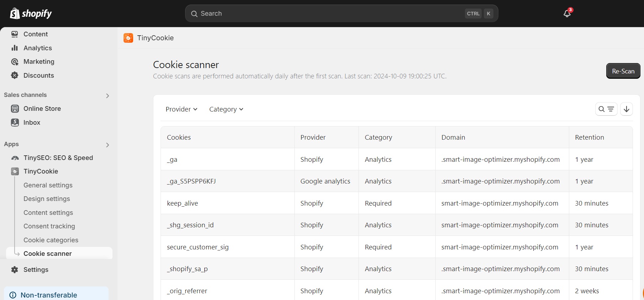
Task: Select the _shopify_sa_p cookie cell
Action: pyautogui.click(x=227, y=269)
